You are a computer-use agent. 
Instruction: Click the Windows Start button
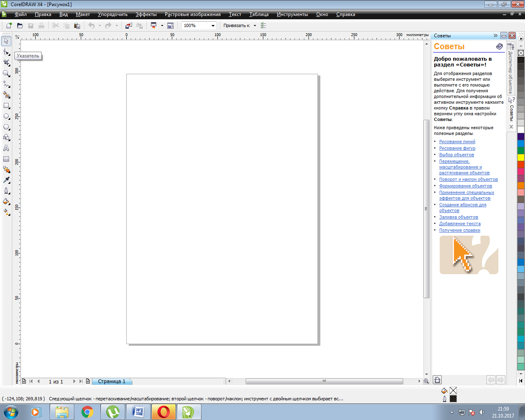(11, 412)
